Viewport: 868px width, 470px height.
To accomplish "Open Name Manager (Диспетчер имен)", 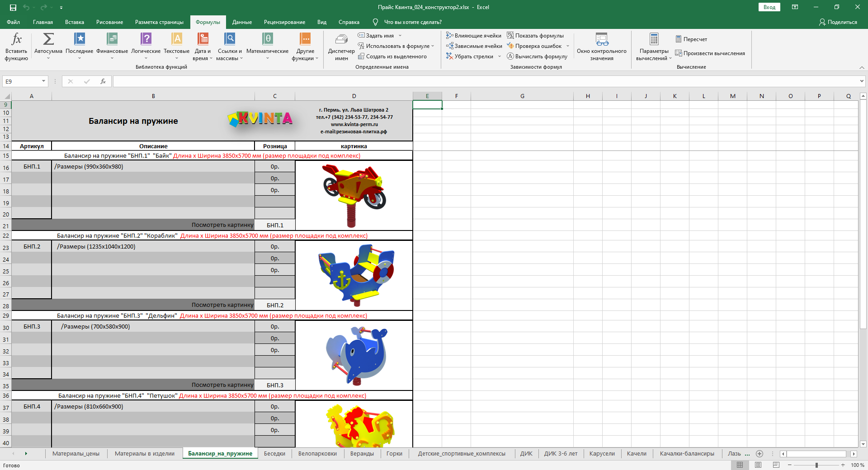I will click(x=341, y=47).
